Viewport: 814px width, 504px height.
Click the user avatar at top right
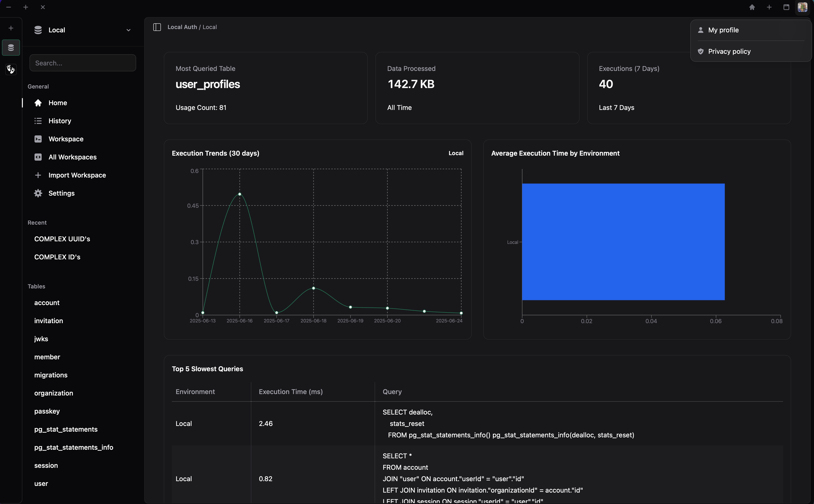pos(803,7)
